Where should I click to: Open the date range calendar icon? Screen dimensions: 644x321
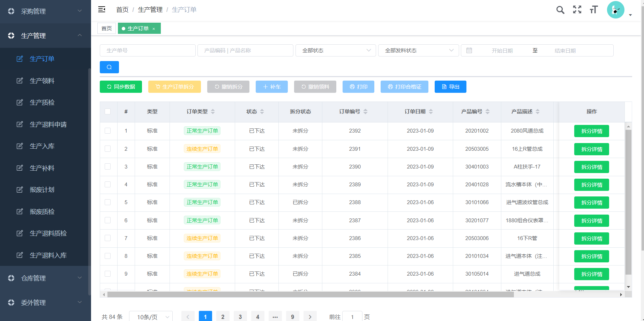[x=469, y=51]
